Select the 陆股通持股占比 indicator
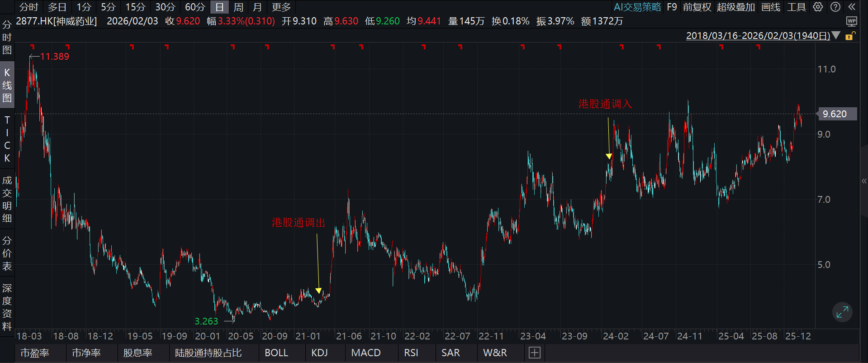 pyautogui.click(x=208, y=353)
